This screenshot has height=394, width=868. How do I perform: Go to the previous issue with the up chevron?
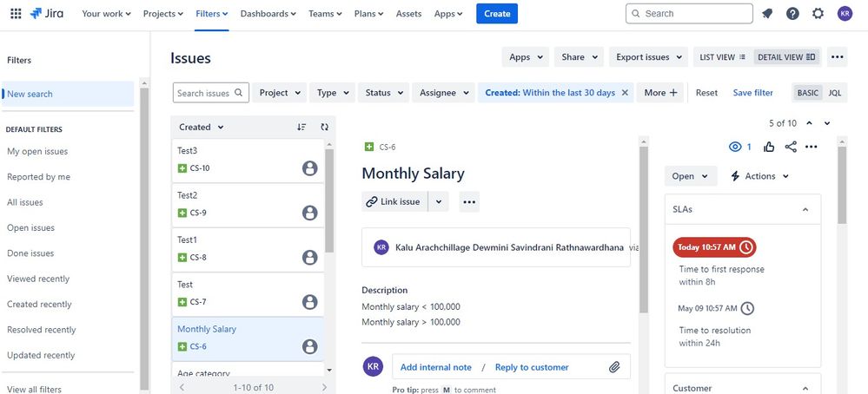809,123
